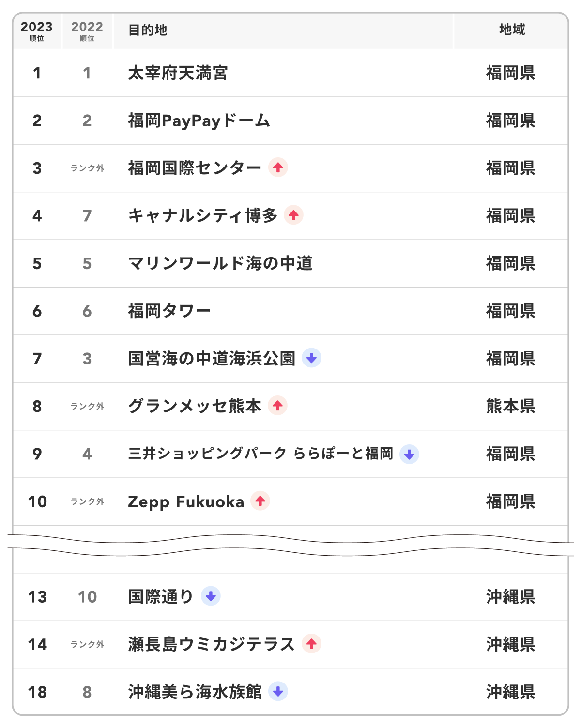Click the up arrow next to 瀬長島ウミカジテラス
The image size is (581, 728).
point(311,643)
